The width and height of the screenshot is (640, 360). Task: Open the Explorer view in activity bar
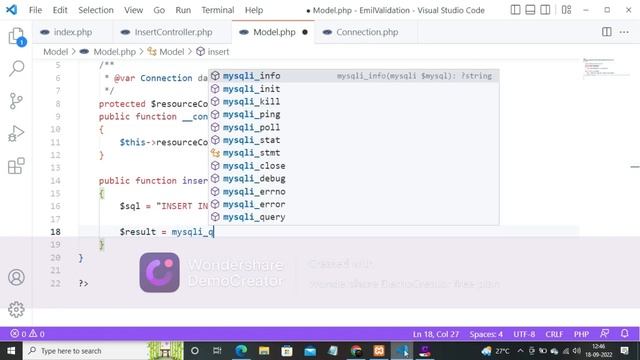(16, 36)
